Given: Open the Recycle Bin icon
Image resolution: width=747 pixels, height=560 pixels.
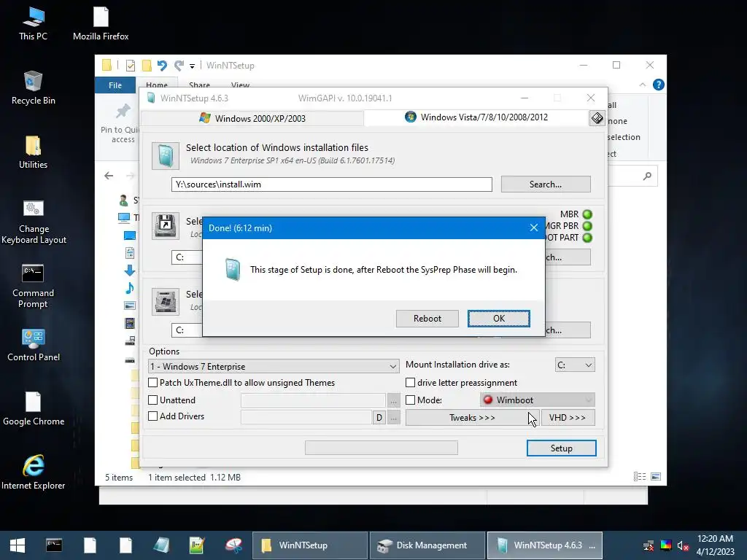Looking at the screenshot, I should tap(33, 87).
